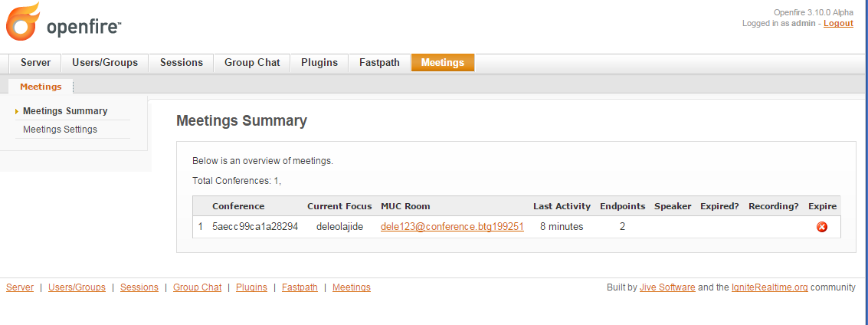Screen dimensions: 868x325
Task: Select the orange Meetings main tab
Action: (442, 63)
